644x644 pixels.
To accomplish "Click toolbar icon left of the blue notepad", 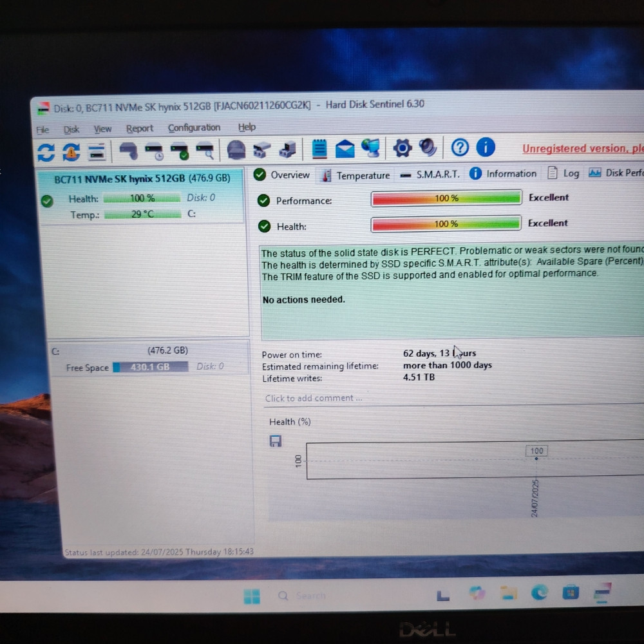I will 287,149.
